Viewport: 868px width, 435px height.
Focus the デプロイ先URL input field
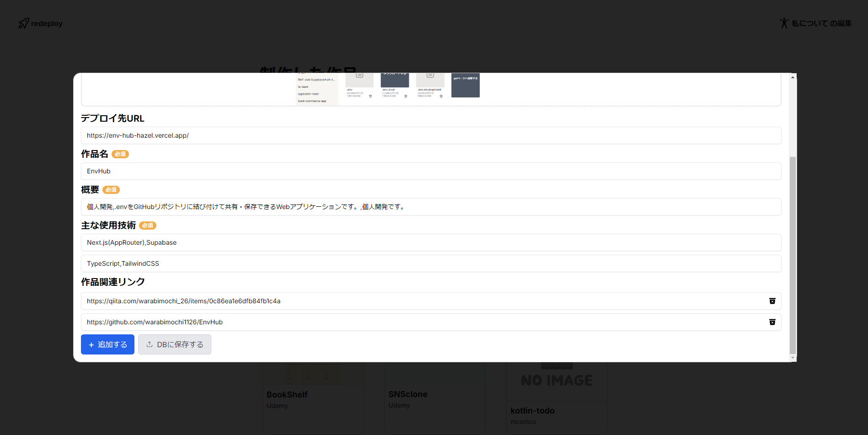coord(431,135)
